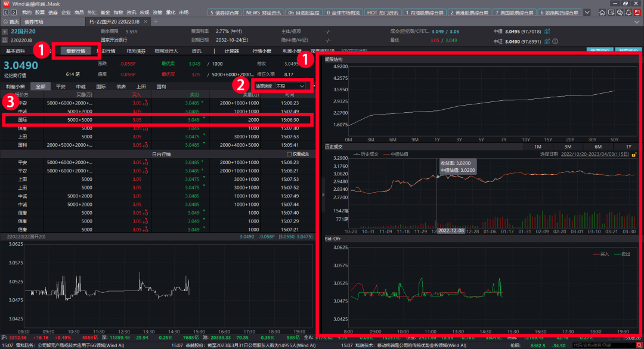
Task: Click the history date range link
Action: pyautogui.click(x=595, y=154)
